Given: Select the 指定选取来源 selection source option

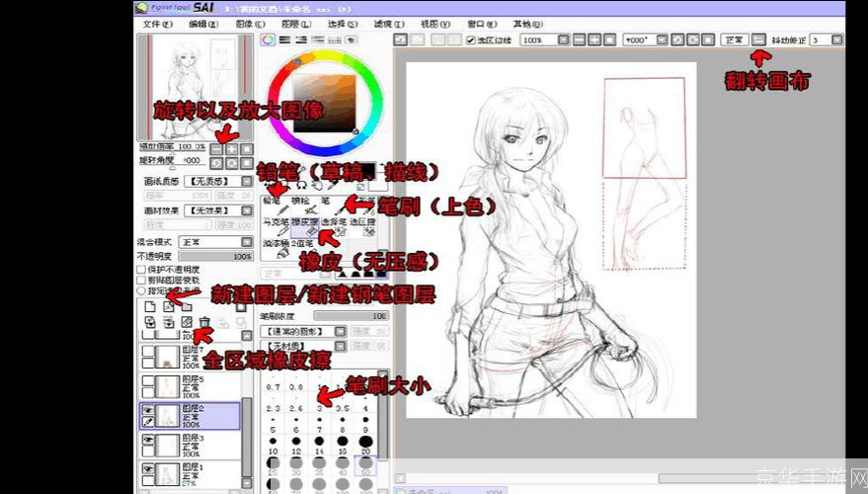Looking at the screenshot, I should tap(141, 290).
